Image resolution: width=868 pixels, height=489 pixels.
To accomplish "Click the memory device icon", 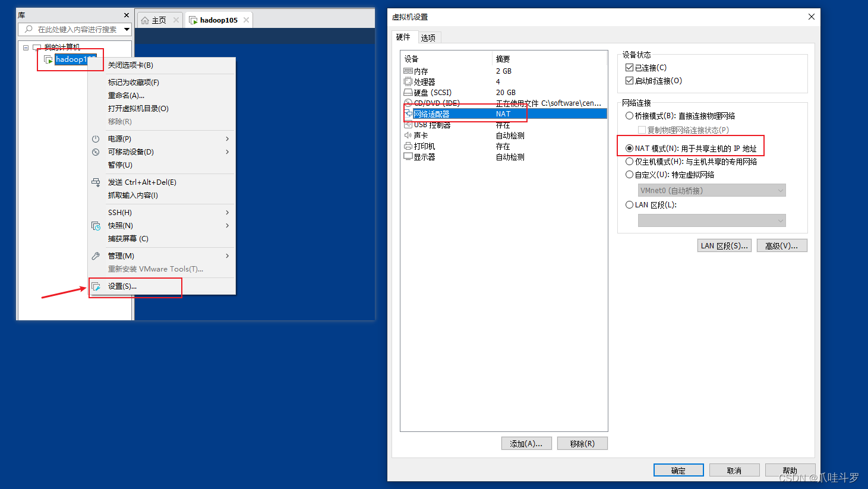I will tap(408, 71).
